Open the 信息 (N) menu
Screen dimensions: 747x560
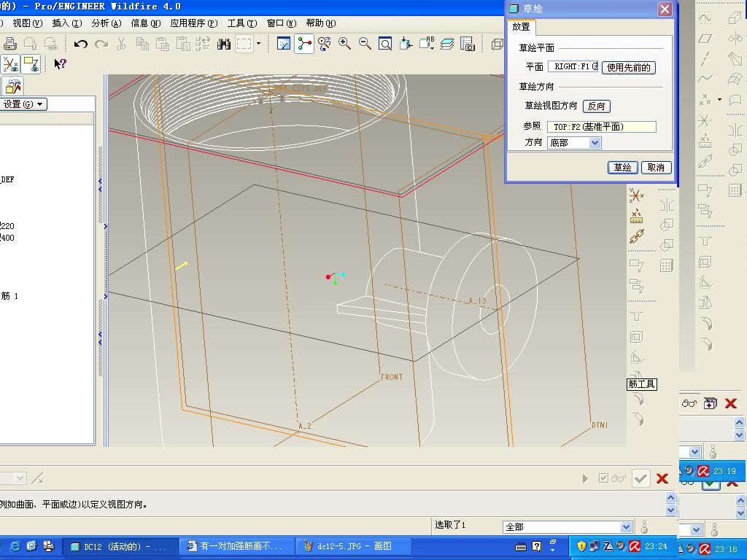(146, 23)
